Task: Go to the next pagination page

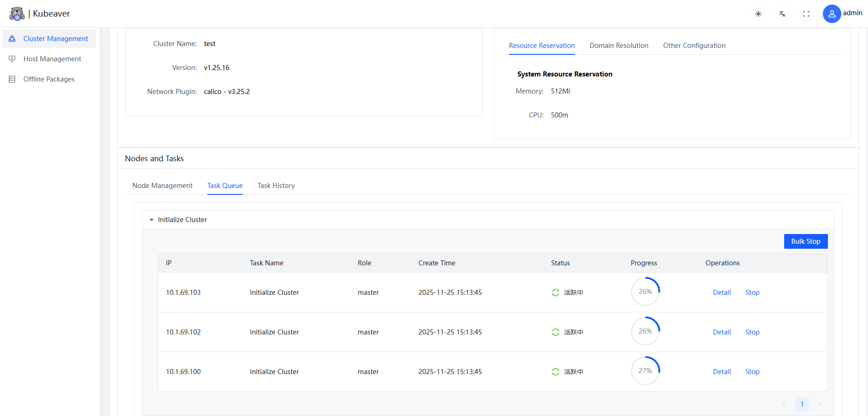Action: tap(821, 404)
